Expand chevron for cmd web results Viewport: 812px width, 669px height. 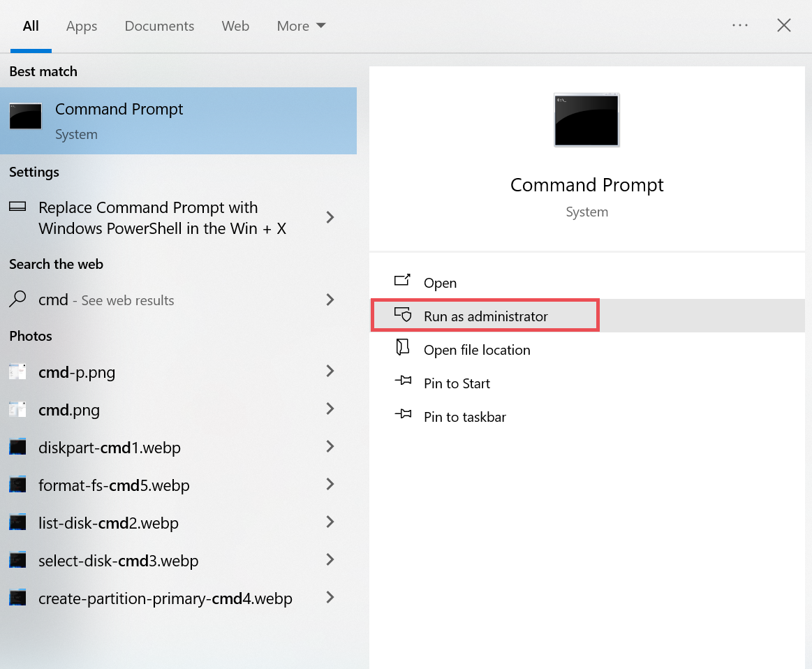point(330,300)
